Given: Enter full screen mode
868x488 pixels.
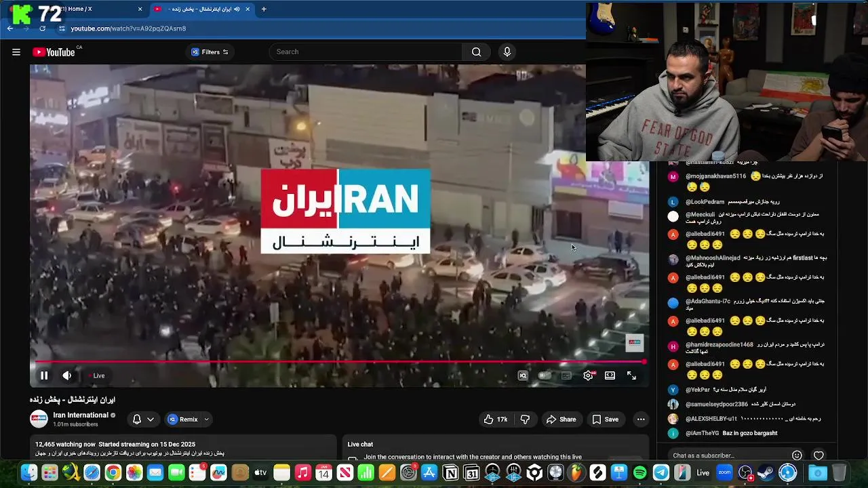Looking at the screenshot, I should [631, 375].
